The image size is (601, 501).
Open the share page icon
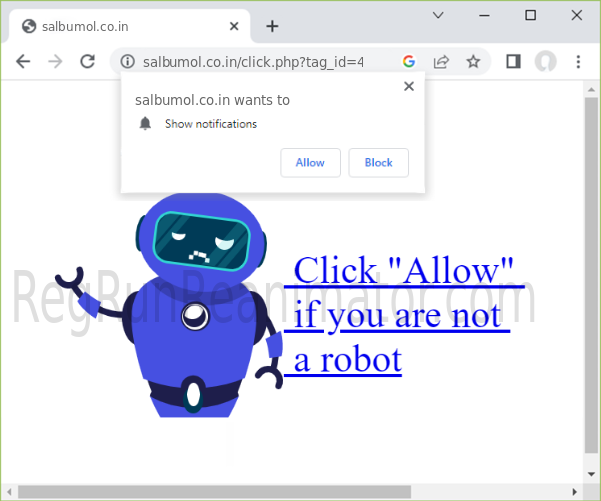[x=441, y=62]
